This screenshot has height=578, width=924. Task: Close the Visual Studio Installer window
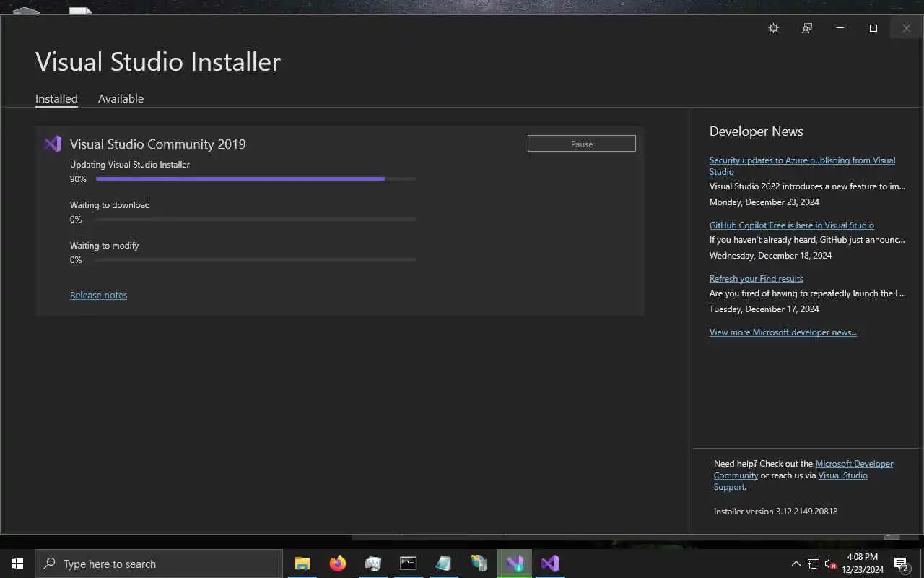tap(907, 28)
